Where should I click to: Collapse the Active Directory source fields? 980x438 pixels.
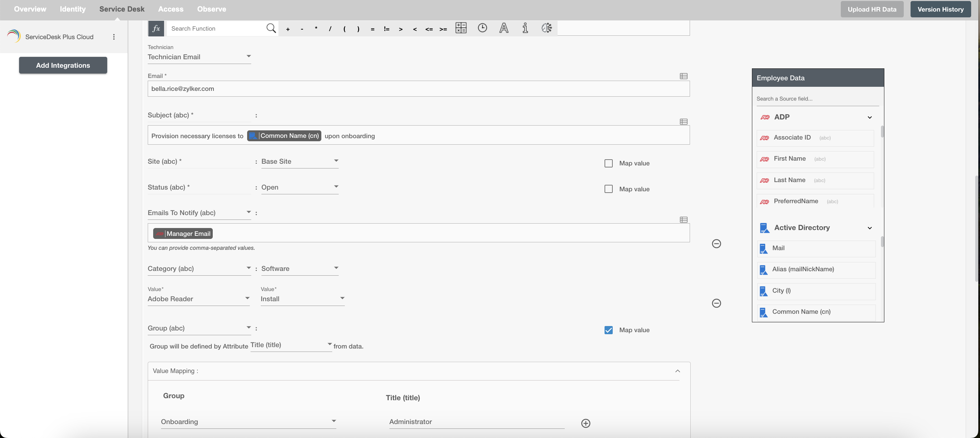click(869, 228)
